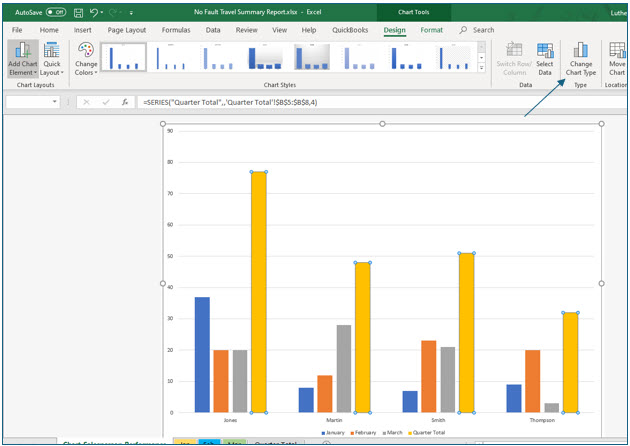Screen dimensions: 630x446
Task: Open the Review tab
Action: [246, 30]
